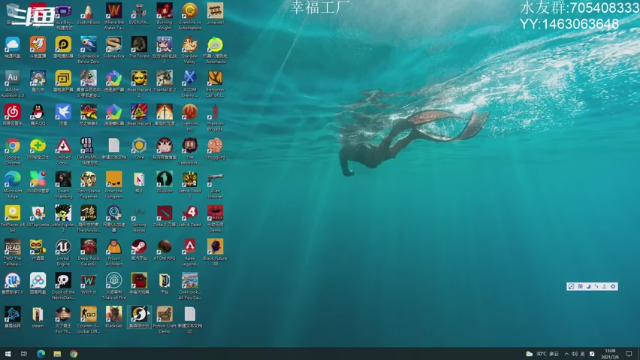The width and height of the screenshot is (640, 360).
Task: Open Titanfall 2 desktop icon
Action: (164, 81)
